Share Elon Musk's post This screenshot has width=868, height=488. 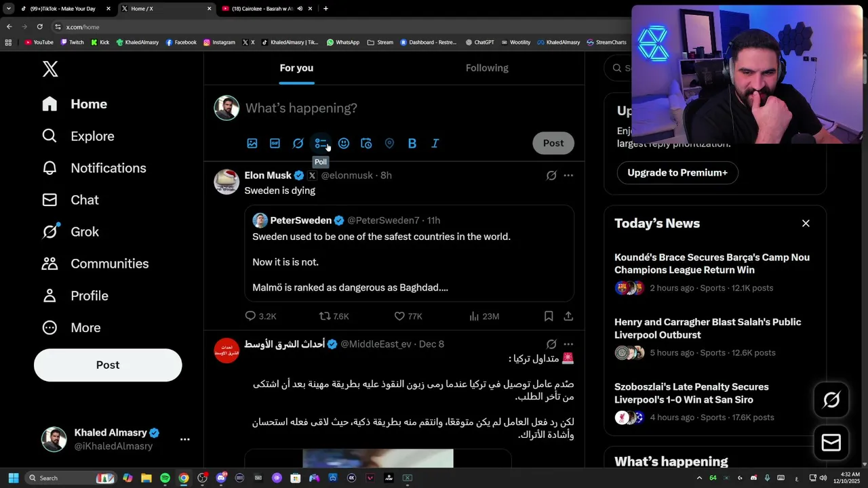tap(568, 316)
